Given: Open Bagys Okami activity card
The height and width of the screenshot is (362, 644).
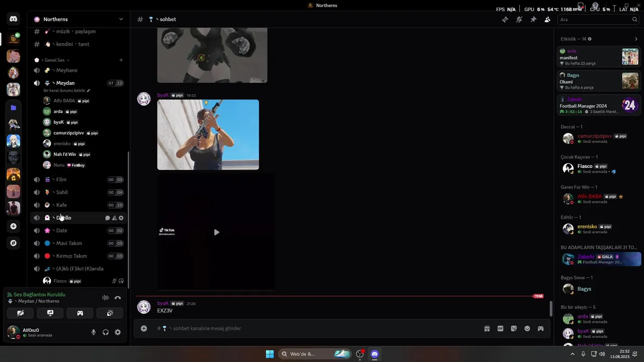Looking at the screenshot, I should pyautogui.click(x=599, y=81).
